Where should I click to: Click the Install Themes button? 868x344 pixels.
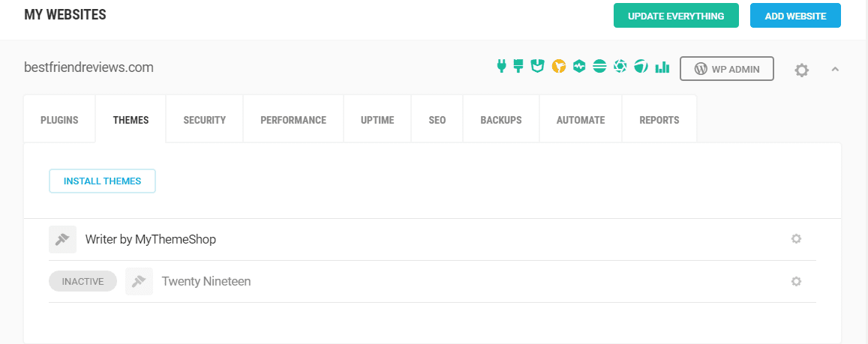tap(103, 181)
